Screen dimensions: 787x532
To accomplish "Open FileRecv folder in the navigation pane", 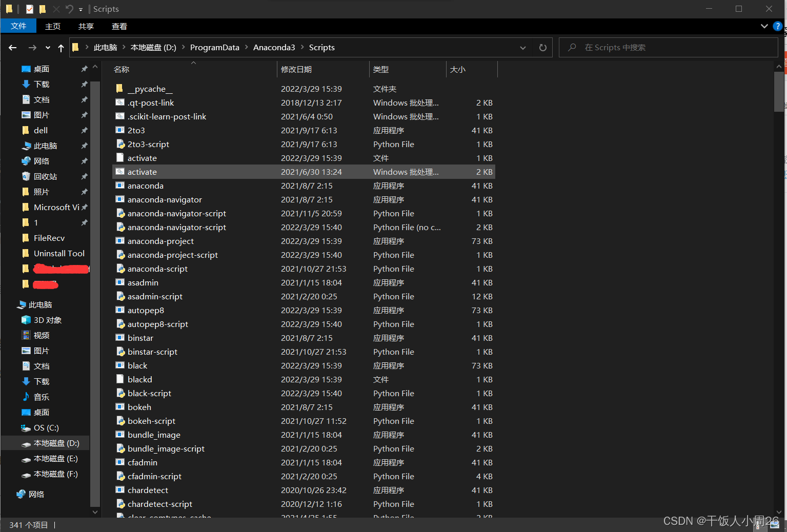I will coord(49,238).
